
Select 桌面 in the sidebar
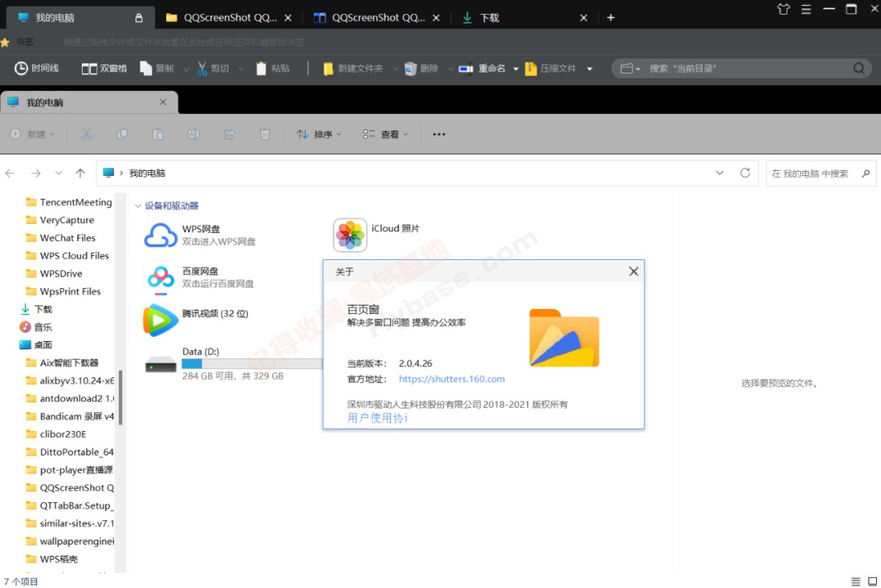[36, 345]
